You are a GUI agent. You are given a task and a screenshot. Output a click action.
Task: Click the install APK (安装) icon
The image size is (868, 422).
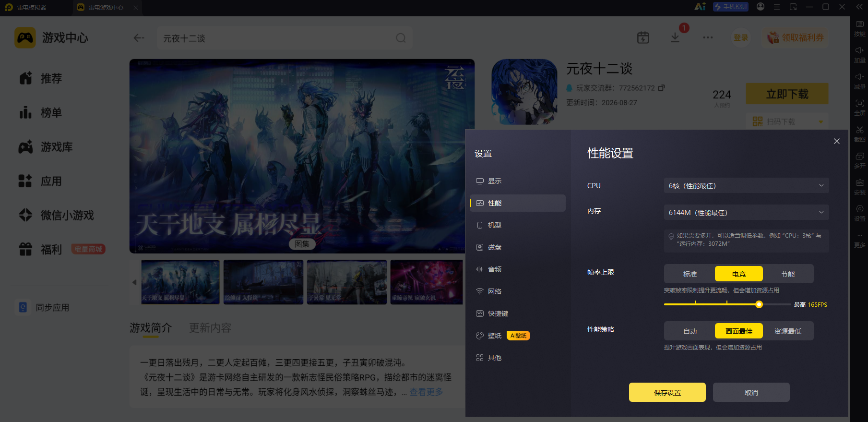pyautogui.click(x=859, y=183)
